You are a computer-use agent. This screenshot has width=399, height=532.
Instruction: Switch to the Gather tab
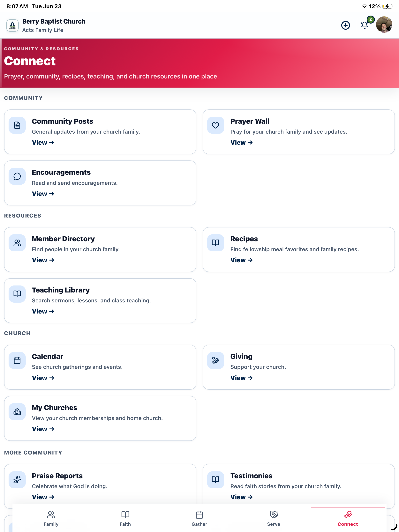[x=199, y=519]
